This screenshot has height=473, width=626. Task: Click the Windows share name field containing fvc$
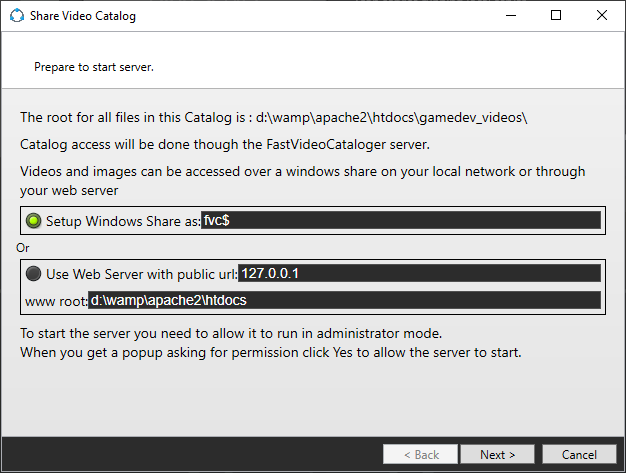[x=400, y=220]
